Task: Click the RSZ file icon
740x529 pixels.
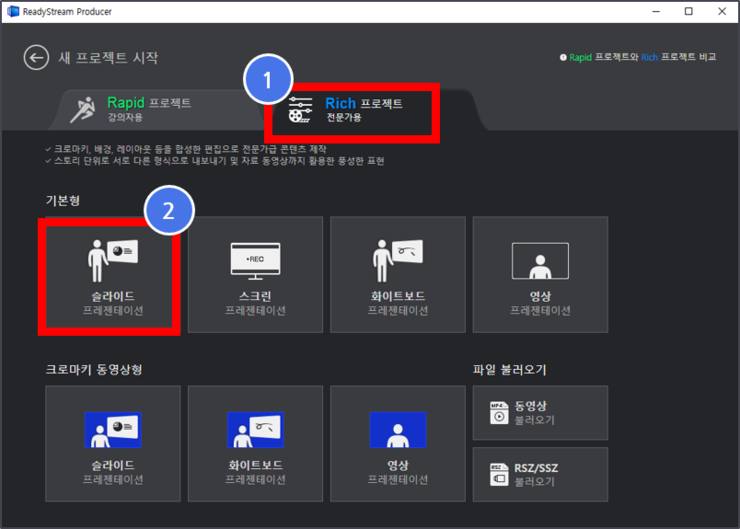Action: (x=499, y=475)
